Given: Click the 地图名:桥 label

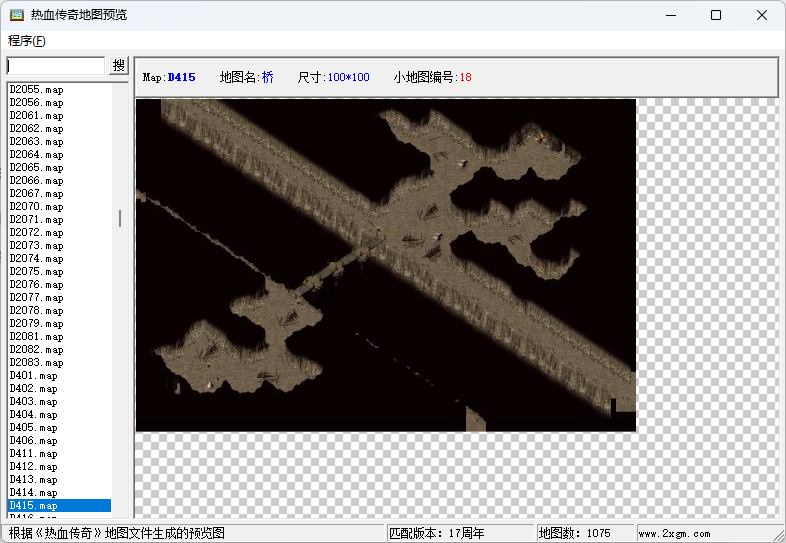Looking at the screenshot, I should point(247,77).
